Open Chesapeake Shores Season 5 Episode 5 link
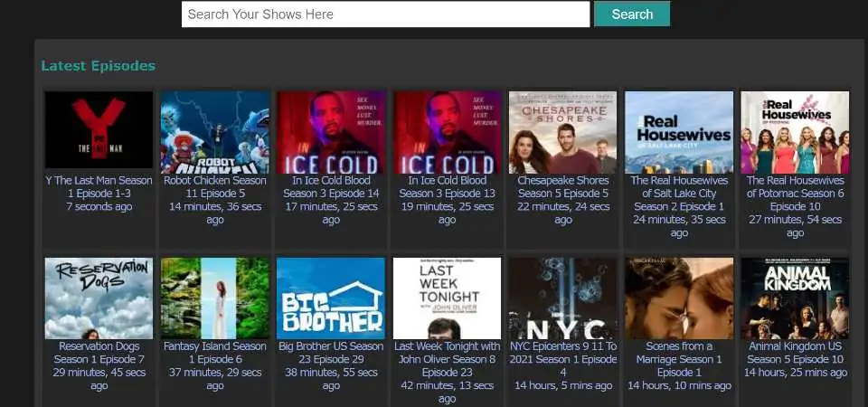Screen dimensions: 868x407 pos(563,186)
